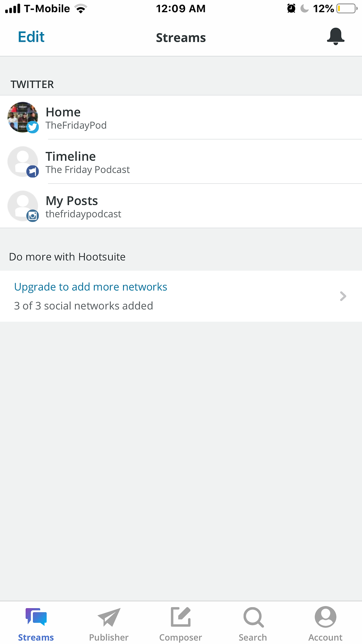Open the notifications bell

tap(335, 36)
